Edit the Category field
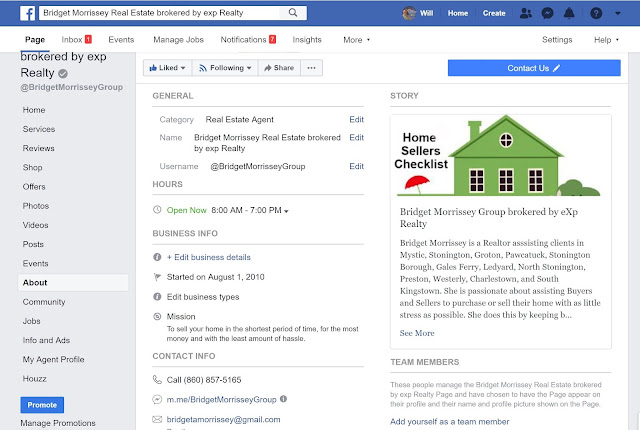Screen dimensions: 640x430 (356, 120)
